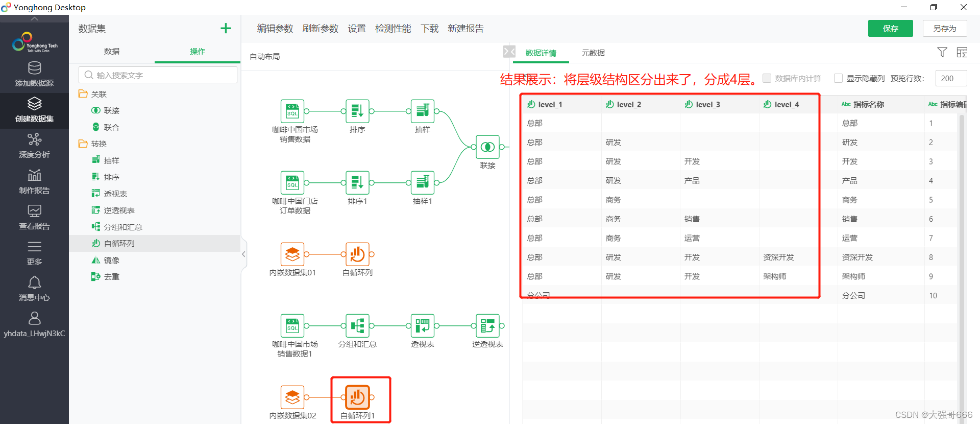Click the 另存为 button
The image size is (980, 424).
(944, 29)
